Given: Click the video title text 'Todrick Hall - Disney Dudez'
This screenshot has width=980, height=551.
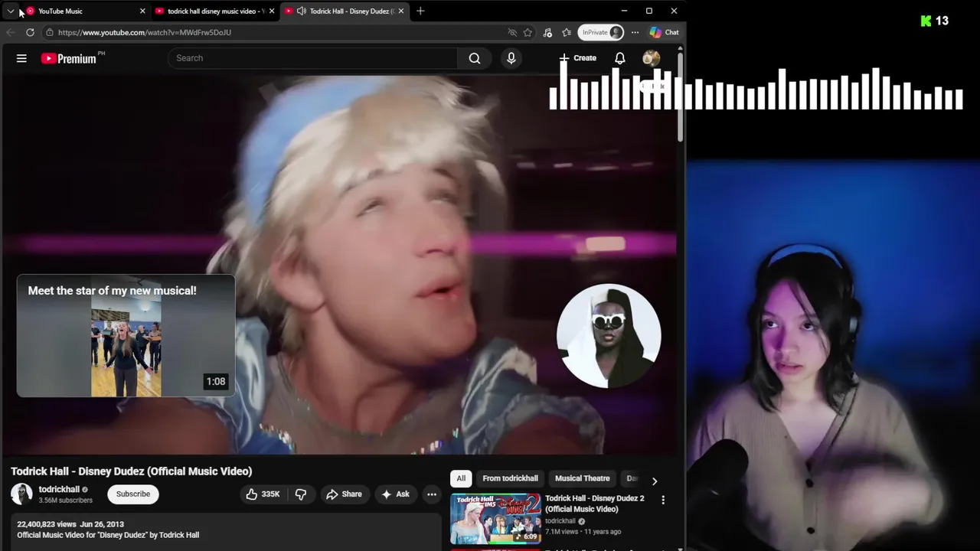Looking at the screenshot, I should tap(131, 471).
